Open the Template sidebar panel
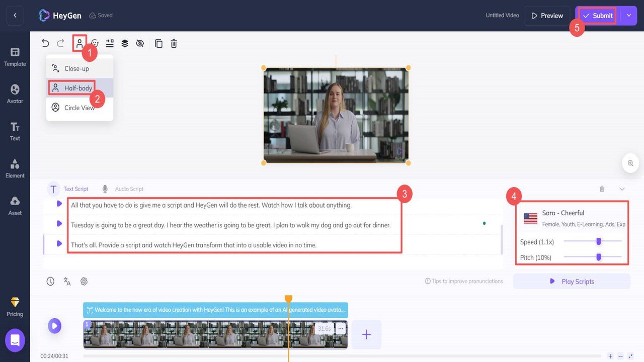644x362 pixels. pos(15,57)
